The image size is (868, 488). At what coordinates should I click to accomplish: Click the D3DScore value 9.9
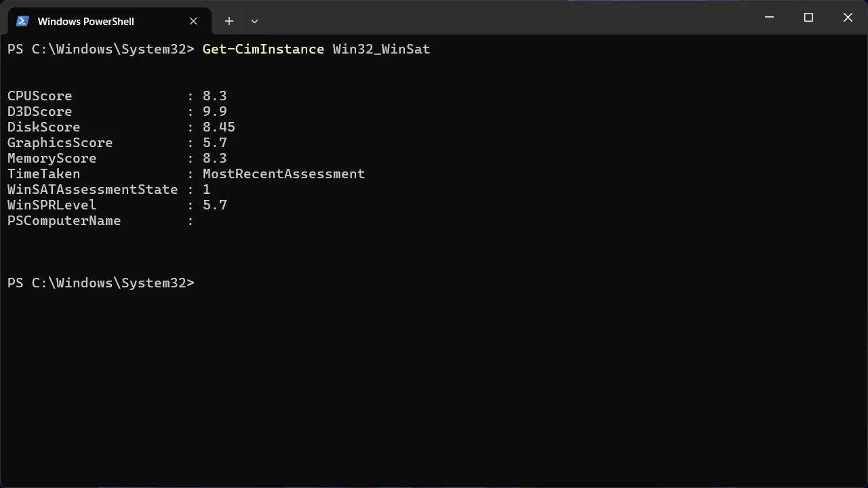[214, 111]
